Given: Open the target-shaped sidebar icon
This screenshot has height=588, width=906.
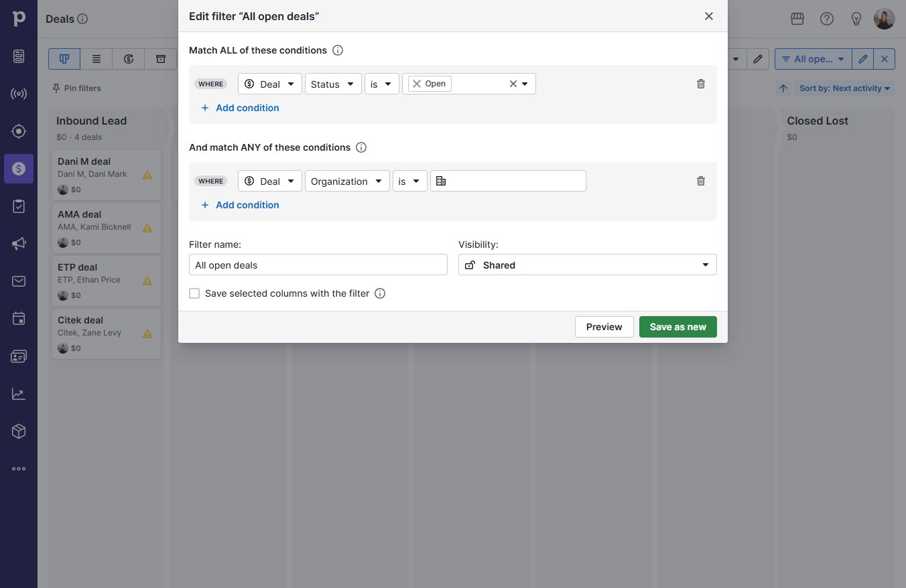Looking at the screenshot, I should click(19, 131).
